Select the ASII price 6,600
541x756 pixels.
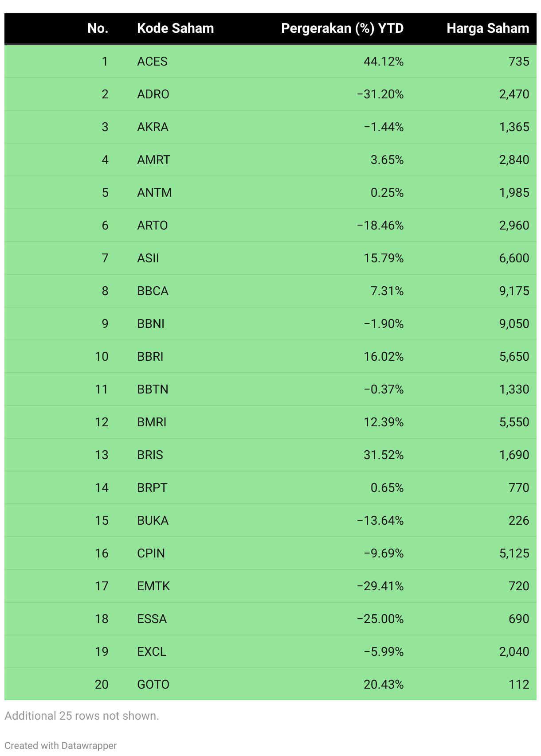(514, 258)
